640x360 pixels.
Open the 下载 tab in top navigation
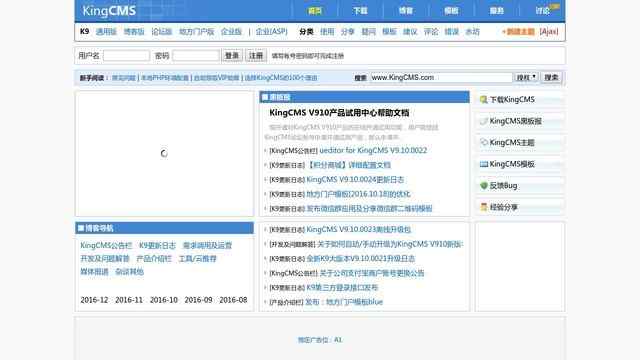click(x=360, y=11)
